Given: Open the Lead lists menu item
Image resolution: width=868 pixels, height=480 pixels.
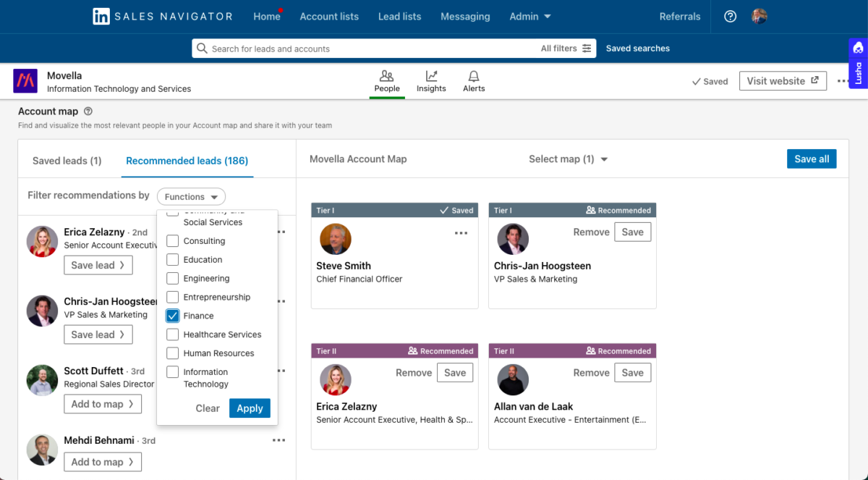Looking at the screenshot, I should (x=399, y=16).
